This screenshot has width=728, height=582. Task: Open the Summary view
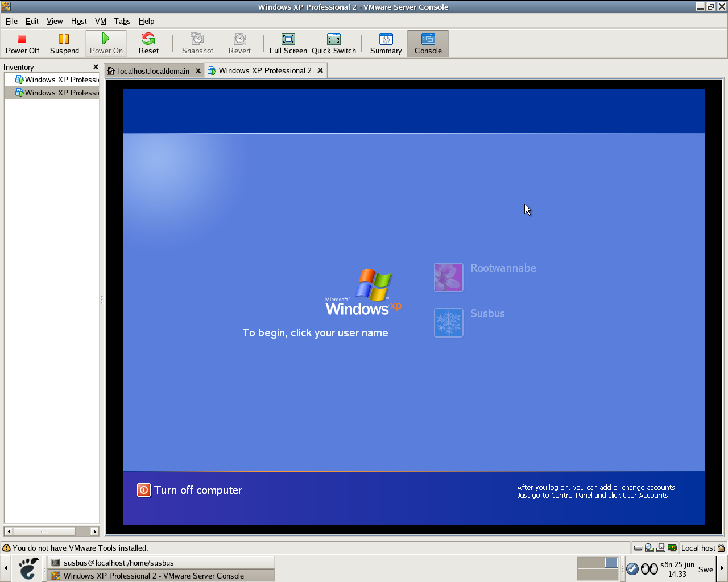click(386, 43)
